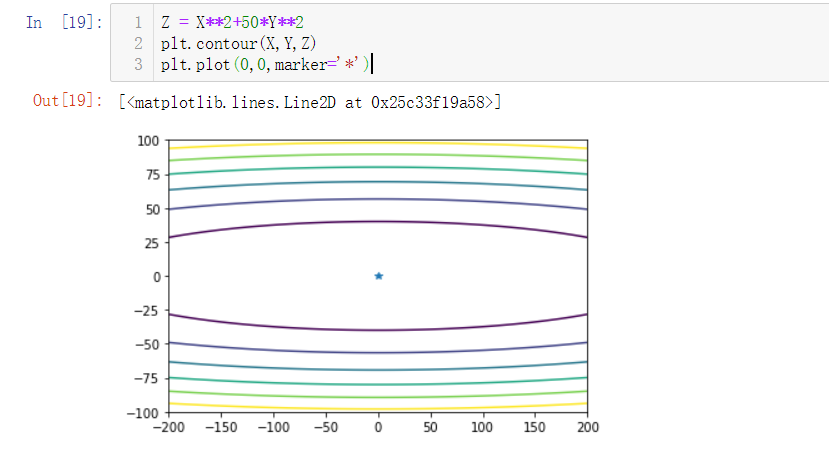Click y-axis tick label −75
Viewport: 829px width, 455px height.
146,378
